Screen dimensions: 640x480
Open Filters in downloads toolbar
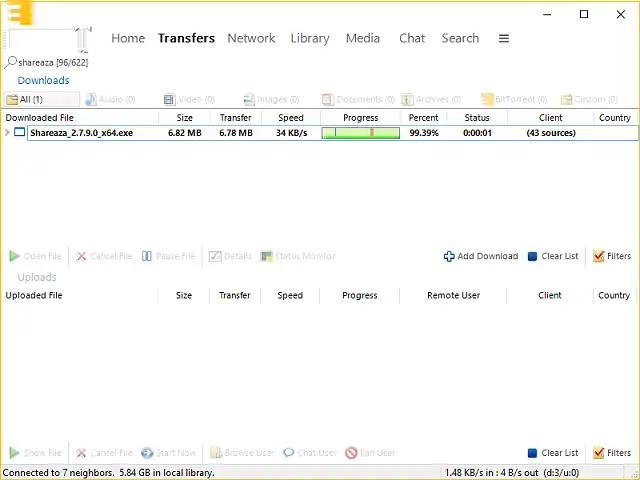pyautogui.click(x=611, y=256)
